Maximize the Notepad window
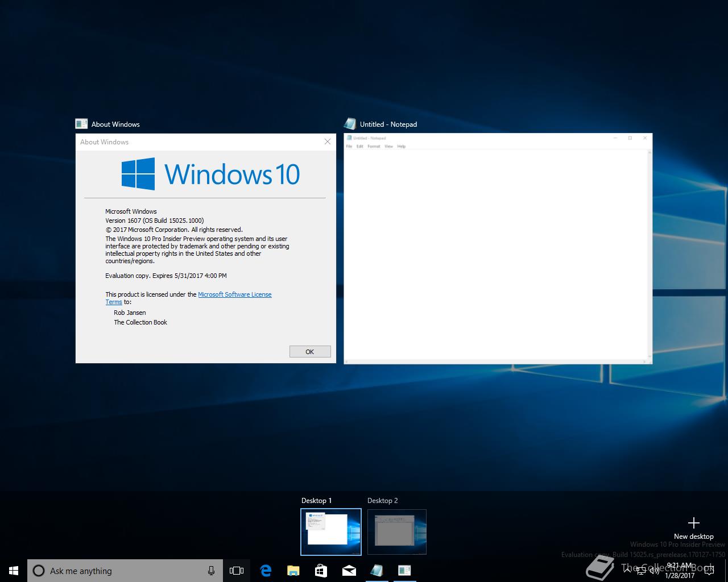 (x=630, y=138)
